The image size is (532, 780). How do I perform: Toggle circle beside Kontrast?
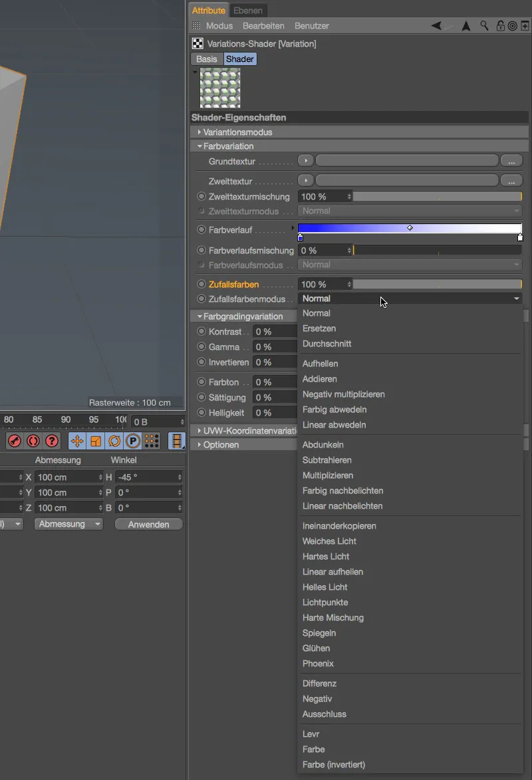201,331
